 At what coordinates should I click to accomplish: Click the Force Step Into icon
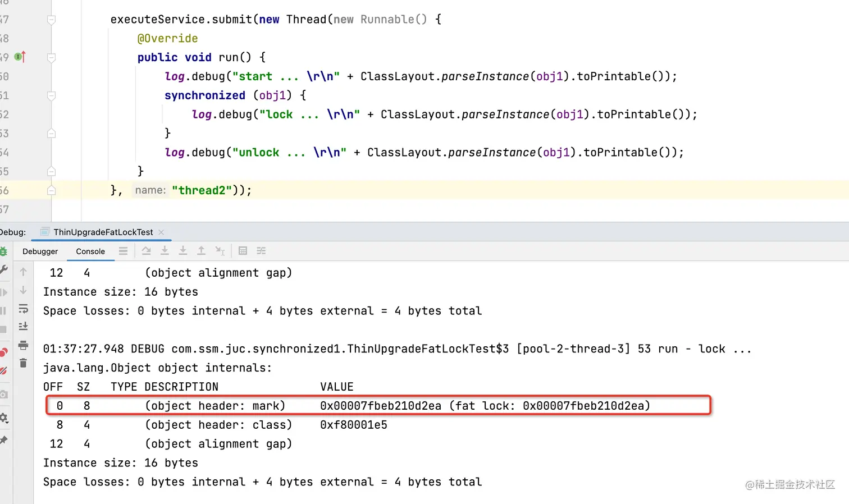coord(183,251)
